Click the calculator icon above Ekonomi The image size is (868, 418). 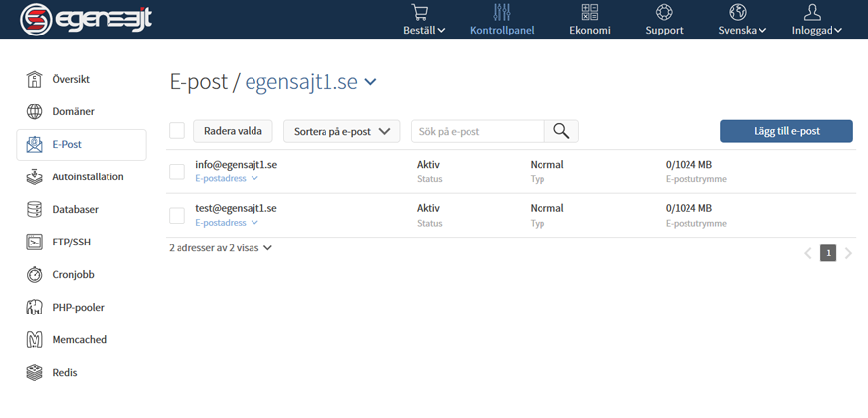coord(590,12)
